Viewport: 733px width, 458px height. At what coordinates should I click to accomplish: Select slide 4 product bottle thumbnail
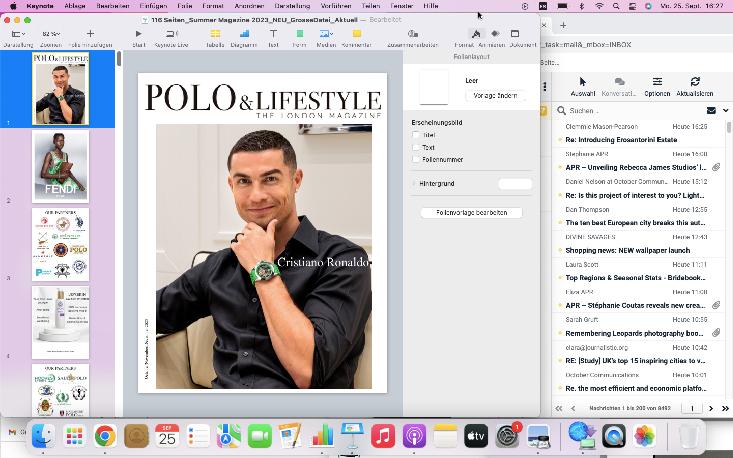(x=60, y=322)
